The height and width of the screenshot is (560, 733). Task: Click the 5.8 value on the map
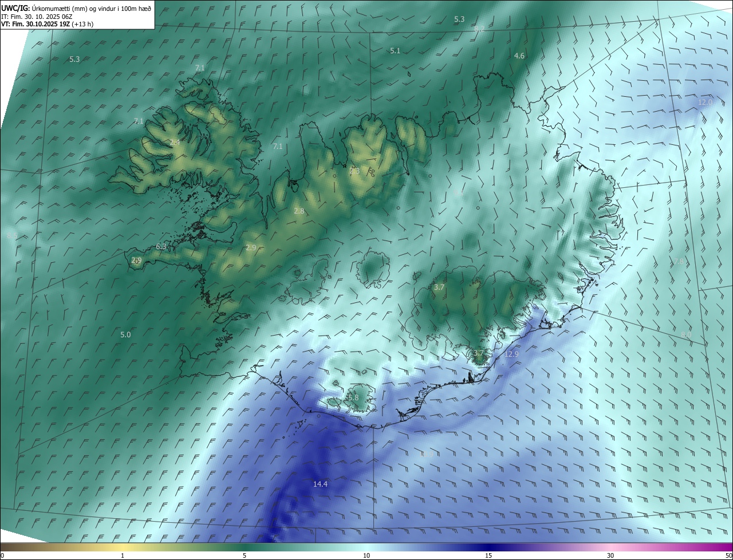coord(353,397)
